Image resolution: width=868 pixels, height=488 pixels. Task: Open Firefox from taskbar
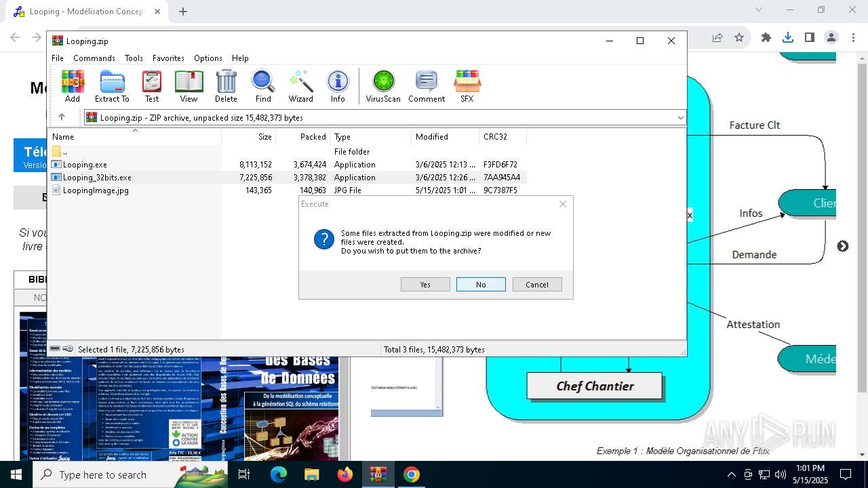[345, 474]
